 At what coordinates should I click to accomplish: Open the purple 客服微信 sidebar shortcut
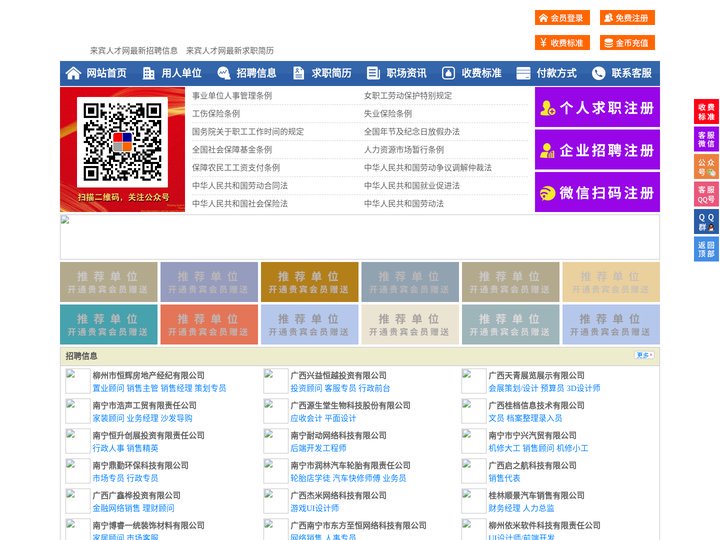[706, 139]
